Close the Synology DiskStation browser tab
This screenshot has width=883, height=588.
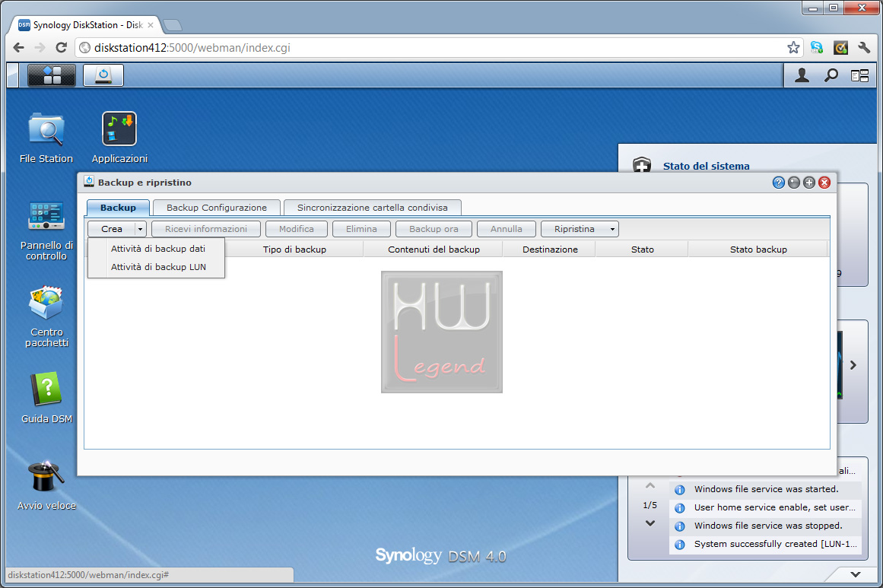point(151,25)
